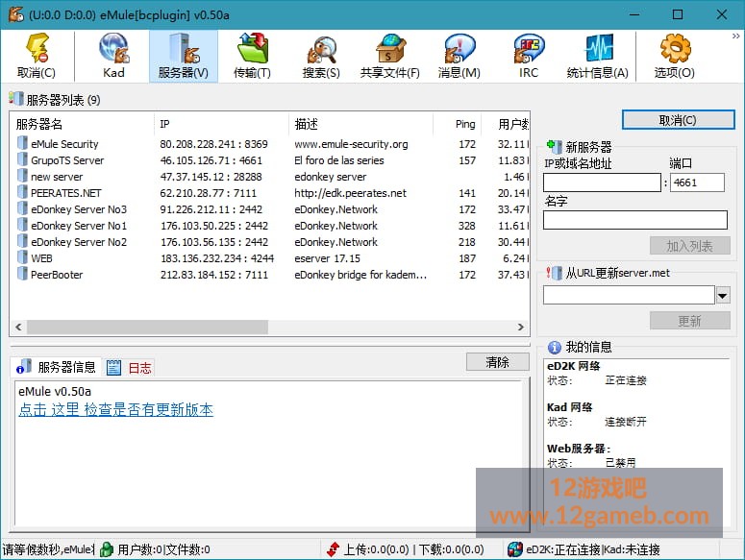This screenshot has width=745, height=560.
Task: Select description 'El foro de las series'
Action: click(338, 160)
